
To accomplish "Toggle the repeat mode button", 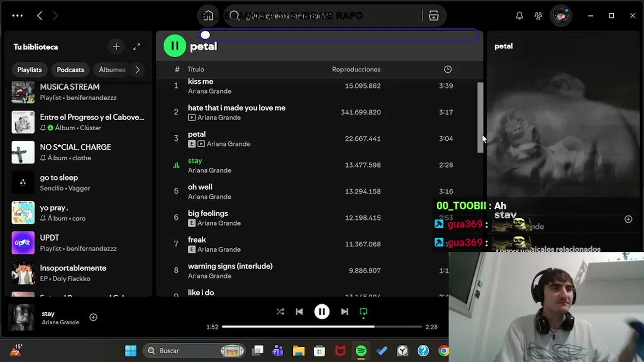I will (363, 312).
